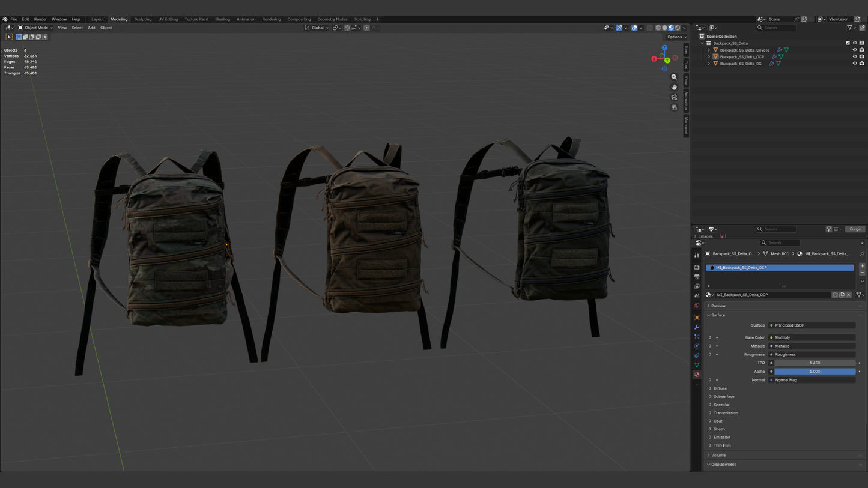Screen dimensions: 868x488
Task: Open the Object Constraints tab icon
Action: (x=697, y=355)
